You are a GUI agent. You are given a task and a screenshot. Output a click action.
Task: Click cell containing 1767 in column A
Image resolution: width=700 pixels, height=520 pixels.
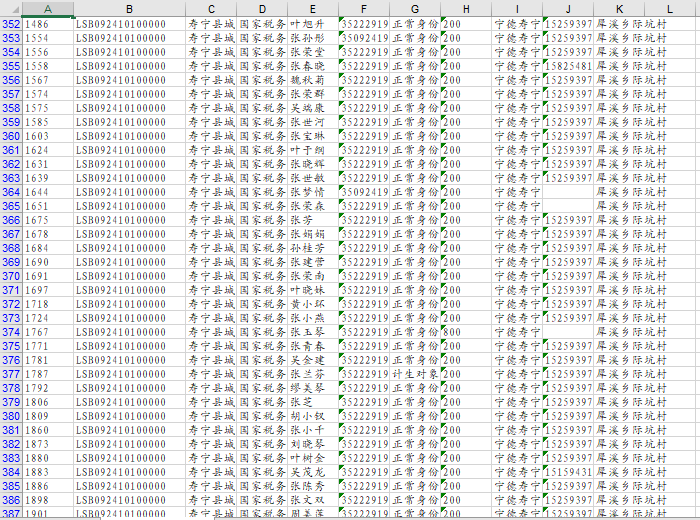point(48,332)
